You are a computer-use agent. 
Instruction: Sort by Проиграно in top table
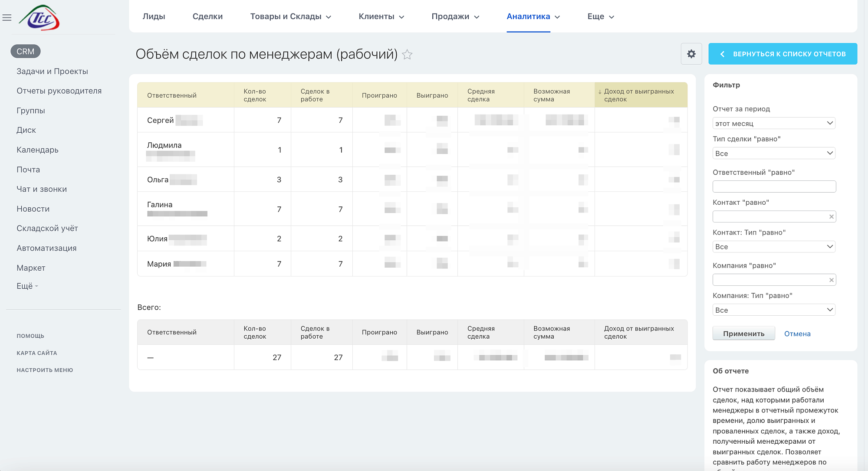(379, 95)
